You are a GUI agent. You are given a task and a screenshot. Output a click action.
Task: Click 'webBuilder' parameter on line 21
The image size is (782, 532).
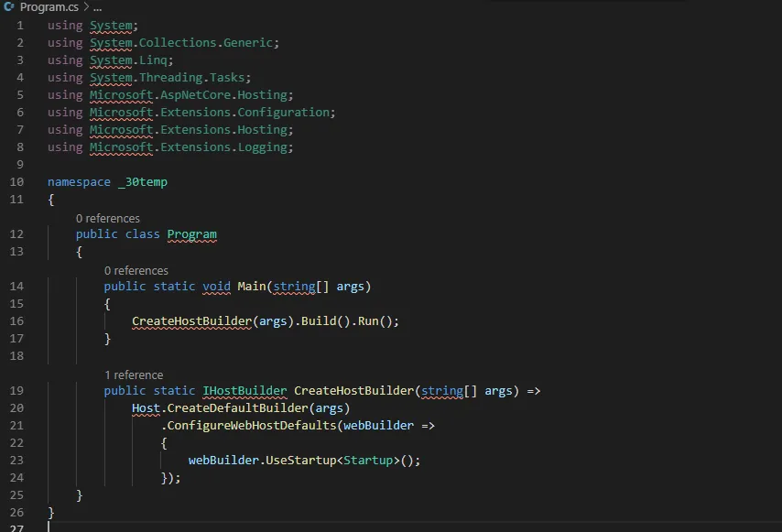[378, 426]
